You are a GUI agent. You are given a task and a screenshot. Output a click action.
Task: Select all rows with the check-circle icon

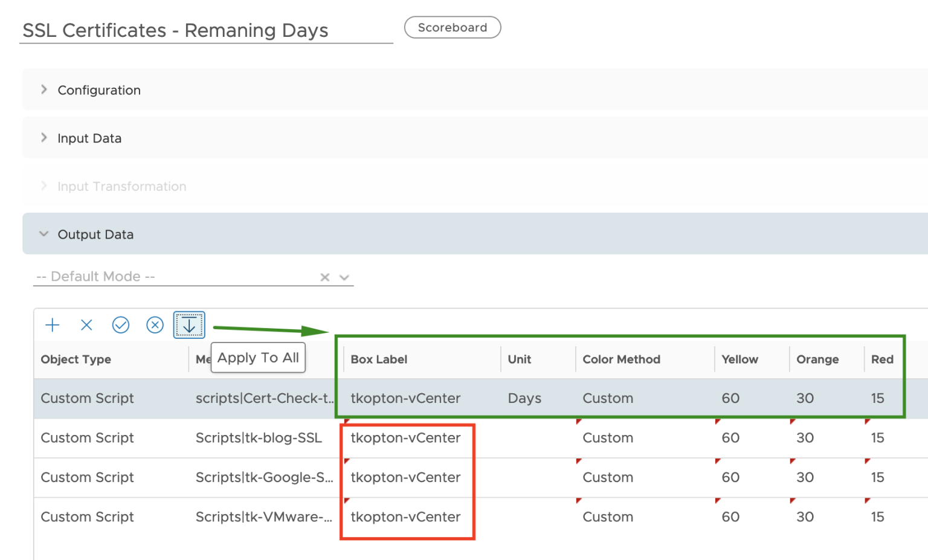(120, 324)
